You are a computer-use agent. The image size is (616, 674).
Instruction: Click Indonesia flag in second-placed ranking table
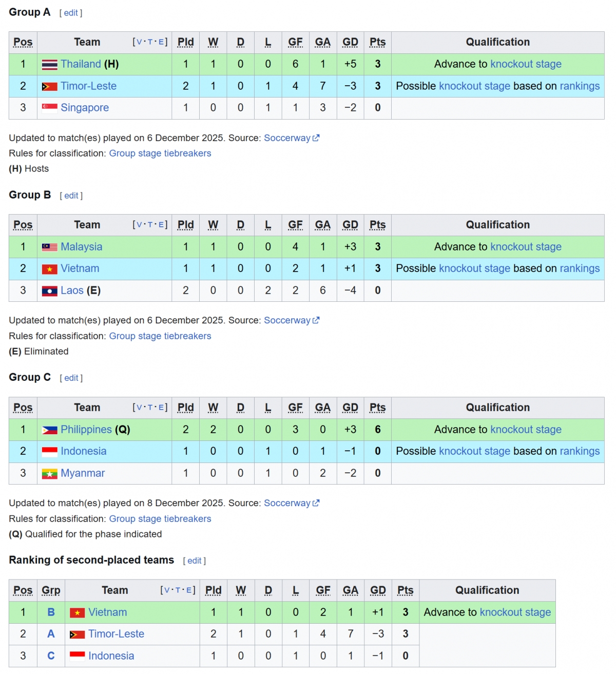click(77, 655)
